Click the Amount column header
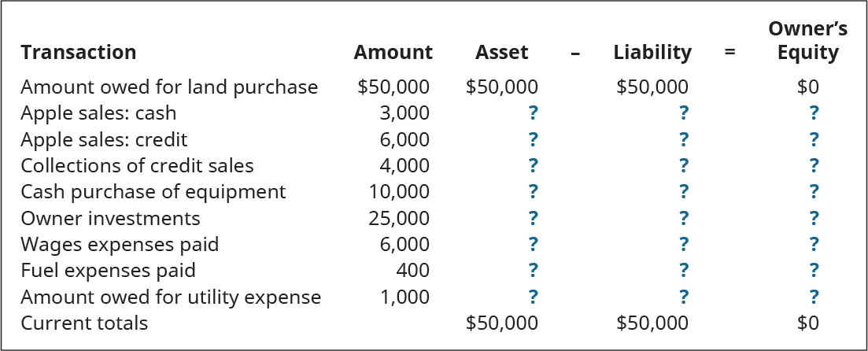The image size is (868, 351). 393,53
